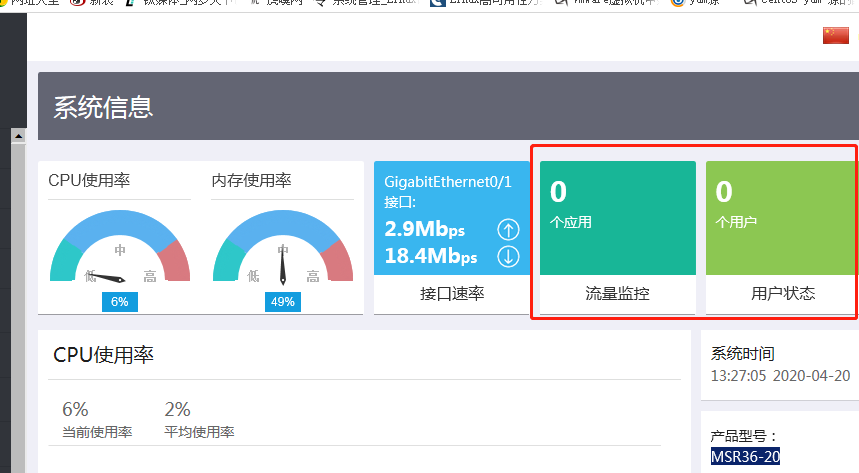Click the green 0 个应用 tile
This screenshot has width=859, height=473.
[x=618, y=218]
